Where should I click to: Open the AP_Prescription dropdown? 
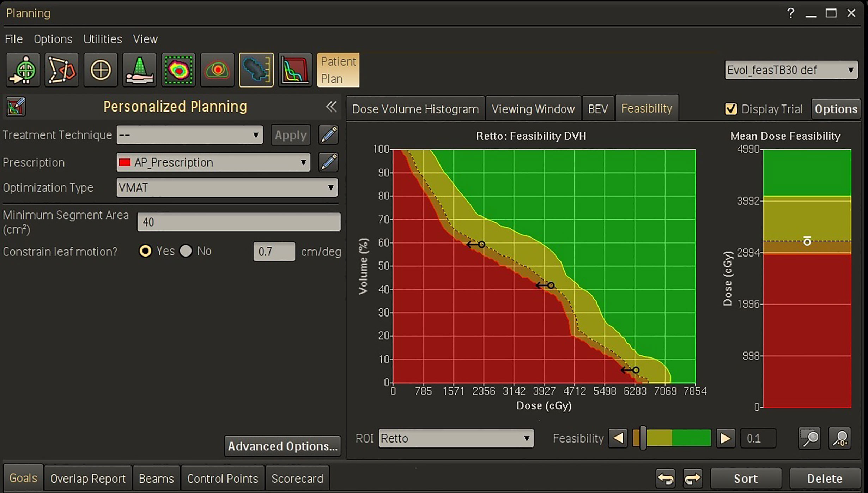click(213, 162)
